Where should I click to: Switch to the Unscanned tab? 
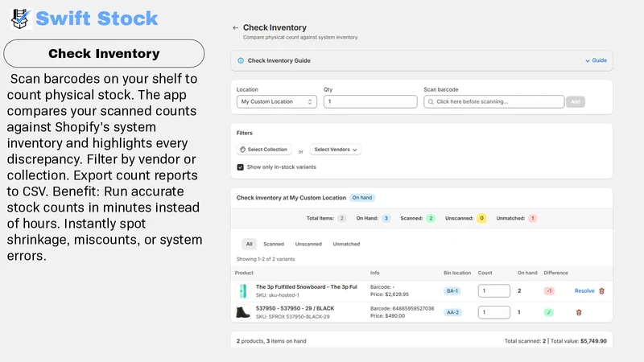[308, 245]
